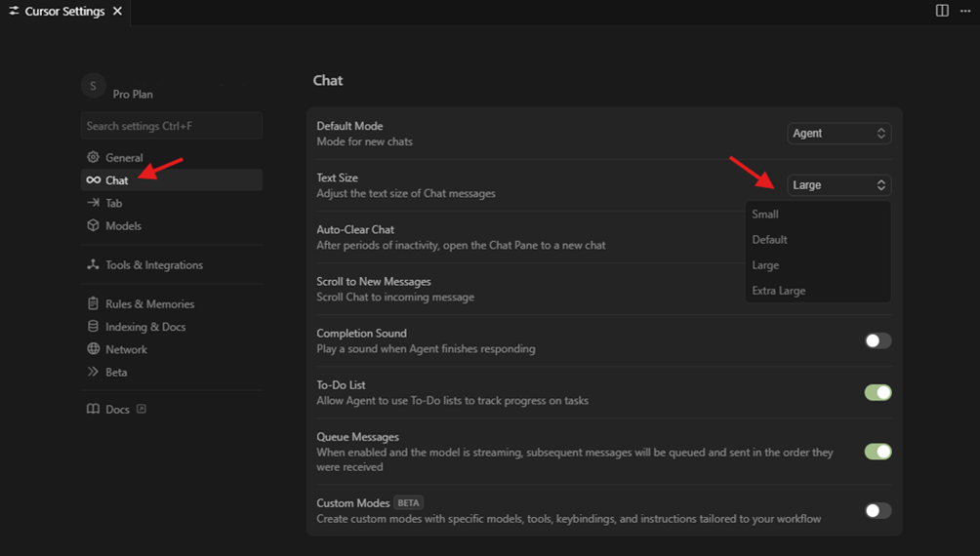Click the General gear icon in sidebar
The height and width of the screenshot is (556, 980).
[93, 157]
